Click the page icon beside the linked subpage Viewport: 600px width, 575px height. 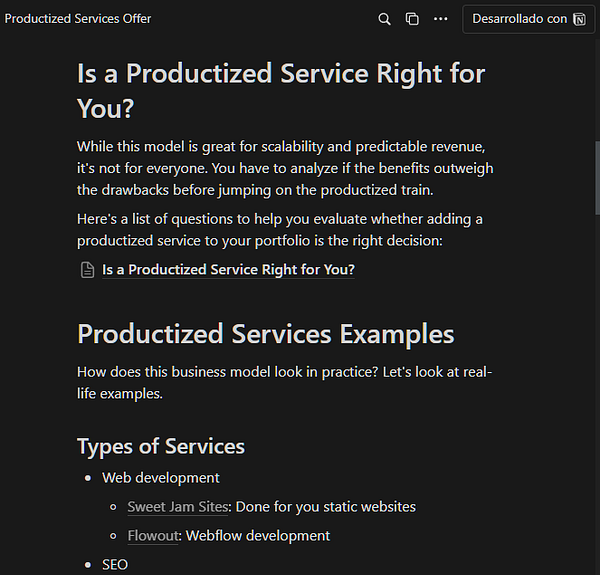point(88,270)
